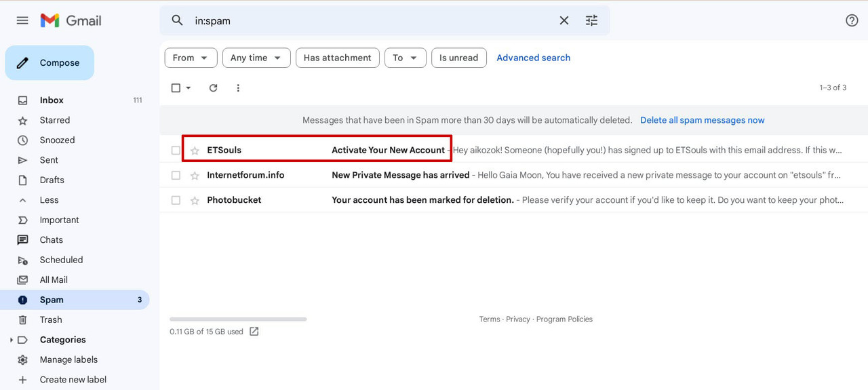Screen dimensions: 868x390
Task: Open the Chats label
Action: [75, 240]
